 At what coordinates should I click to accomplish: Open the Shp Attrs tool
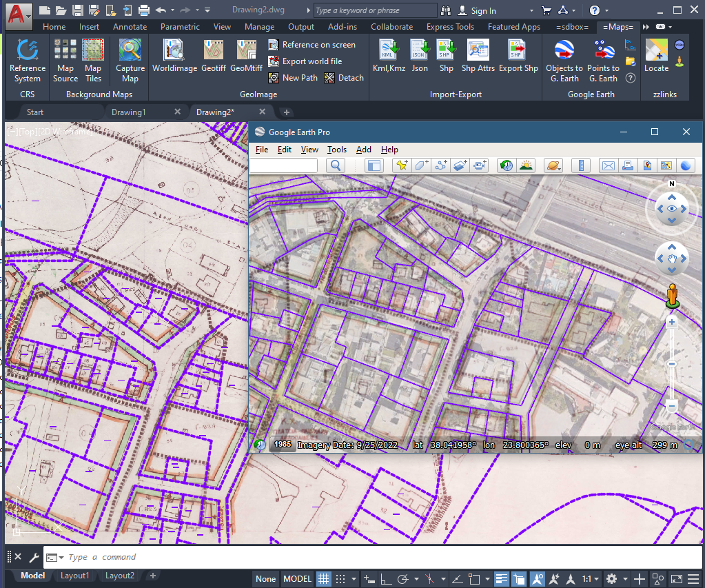[478, 56]
